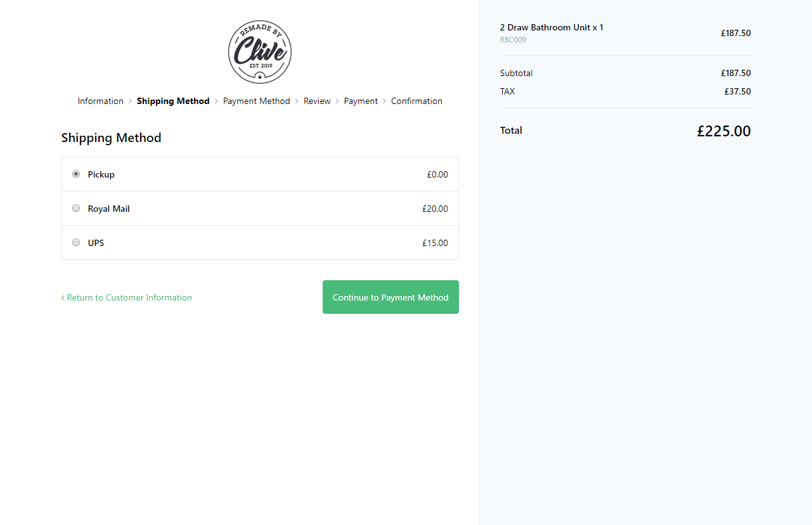This screenshot has height=525, width=812.
Task: Click the Confirmation breadcrumb step
Action: point(416,101)
